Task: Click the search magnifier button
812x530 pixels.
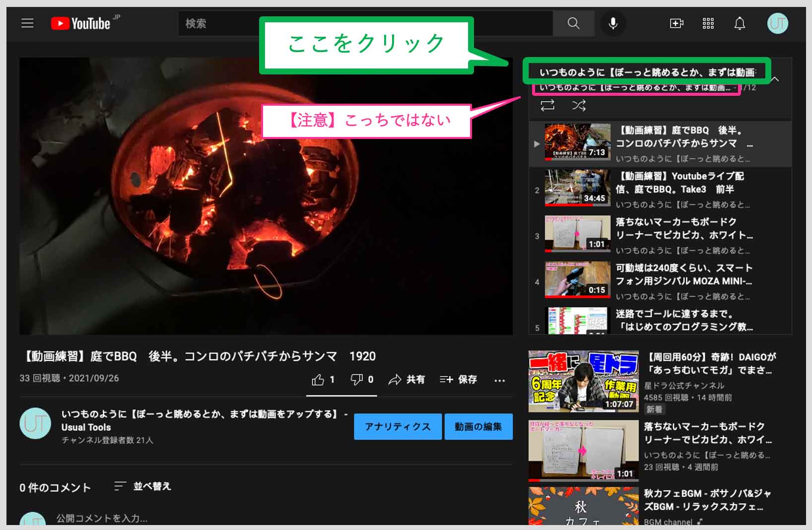Action: point(573,23)
